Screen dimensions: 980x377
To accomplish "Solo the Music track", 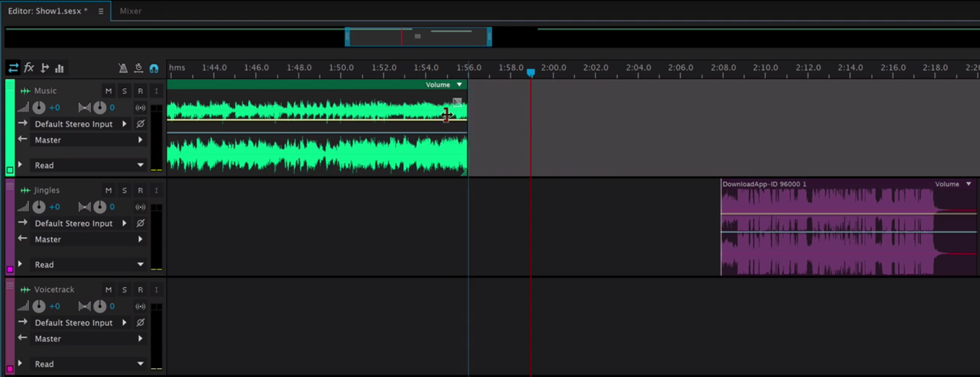I will (124, 91).
